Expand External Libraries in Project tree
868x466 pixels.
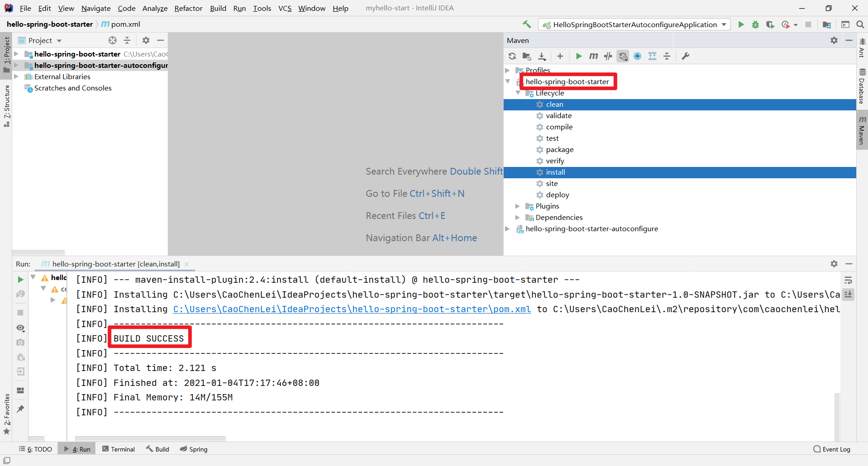(16, 76)
